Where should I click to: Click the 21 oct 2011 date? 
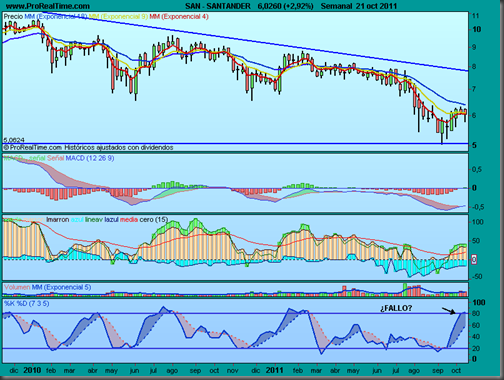point(376,6)
